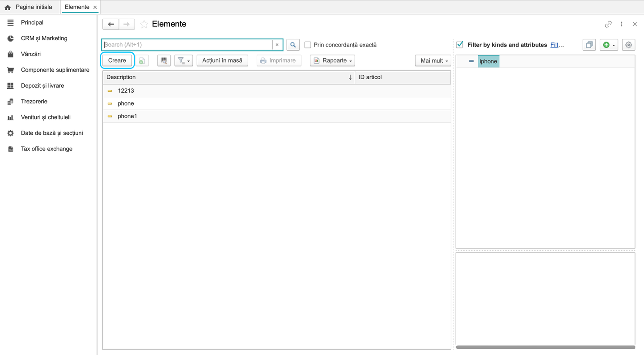Select iphone in the filter tree
644x355 pixels.
click(x=488, y=61)
